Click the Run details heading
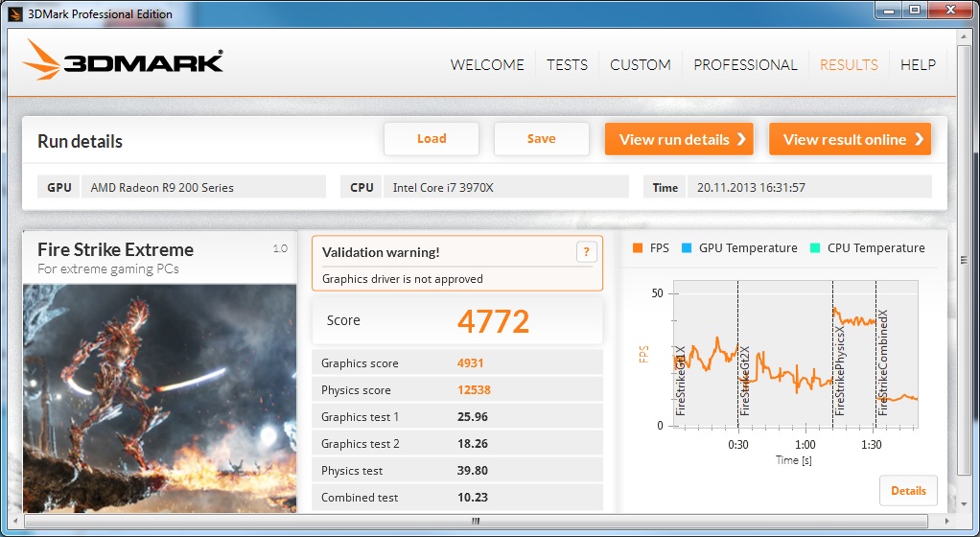This screenshot has width=980, height=537. (80, 141)
